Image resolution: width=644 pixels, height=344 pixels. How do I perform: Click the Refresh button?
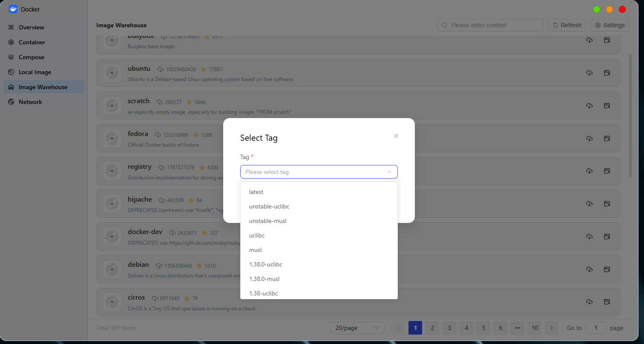(x=567, y=25)
